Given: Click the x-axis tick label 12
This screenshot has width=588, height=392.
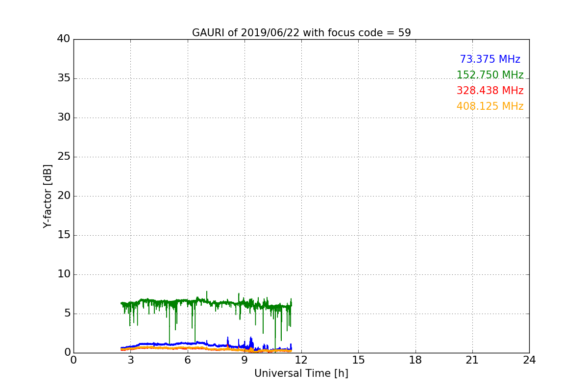Looking at the screenshot, I should tap(301, 360).
